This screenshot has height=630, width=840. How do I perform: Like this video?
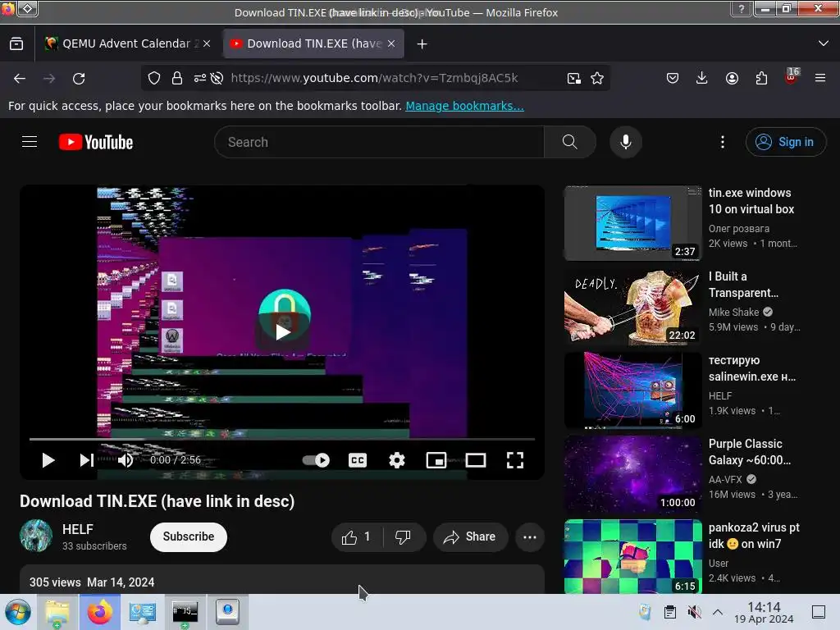pyautogui.click(x=357, y=536)
